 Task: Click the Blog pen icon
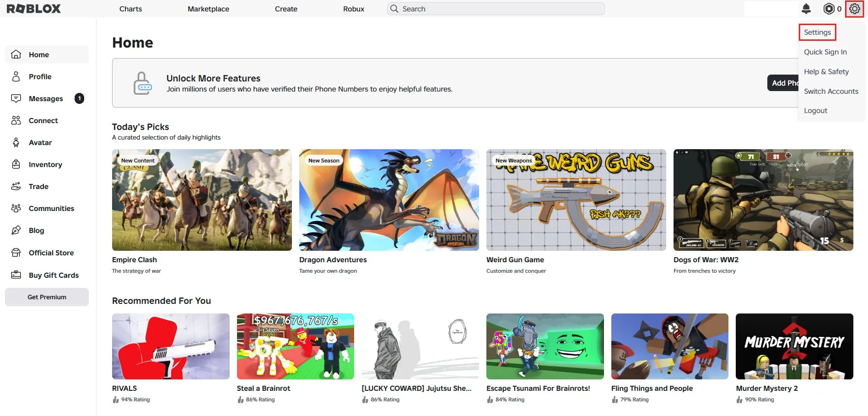(x=16, y=230)
